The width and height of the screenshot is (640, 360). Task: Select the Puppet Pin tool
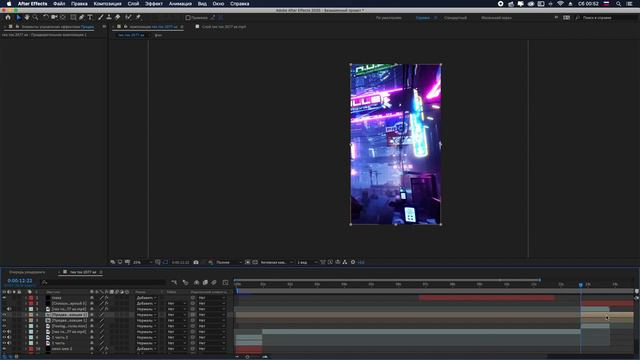[x=138, y=18]
